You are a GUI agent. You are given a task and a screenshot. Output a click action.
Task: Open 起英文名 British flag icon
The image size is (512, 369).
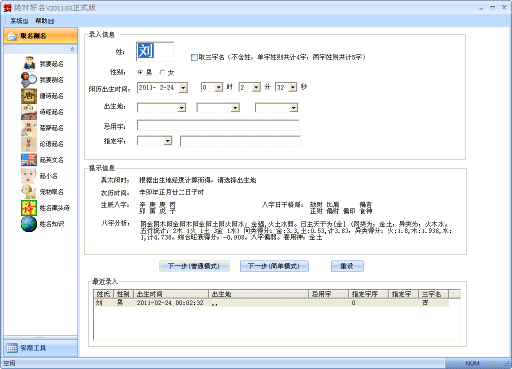pyautogui.click(x=29, y=160)
